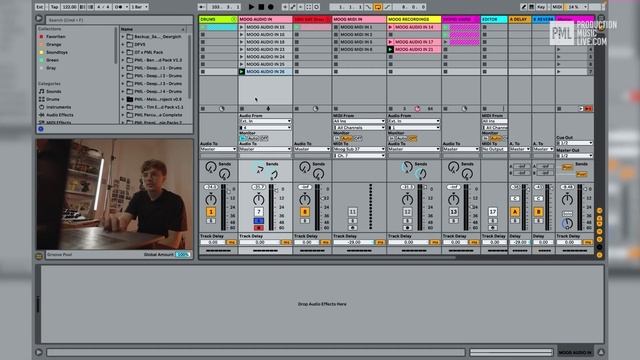Toggle the Key map mode switch

coord(541,7)
